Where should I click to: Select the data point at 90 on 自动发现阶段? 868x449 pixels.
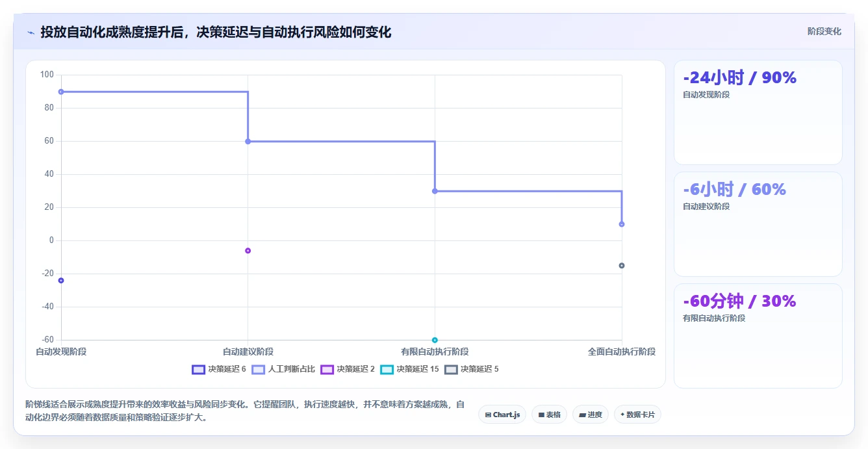[61, 92]
